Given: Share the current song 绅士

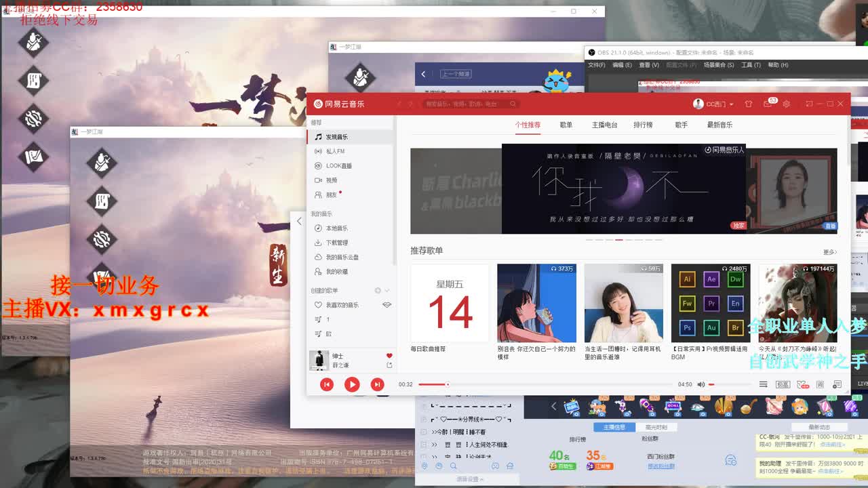Looking at the screenshot, I should coord(389,365).
